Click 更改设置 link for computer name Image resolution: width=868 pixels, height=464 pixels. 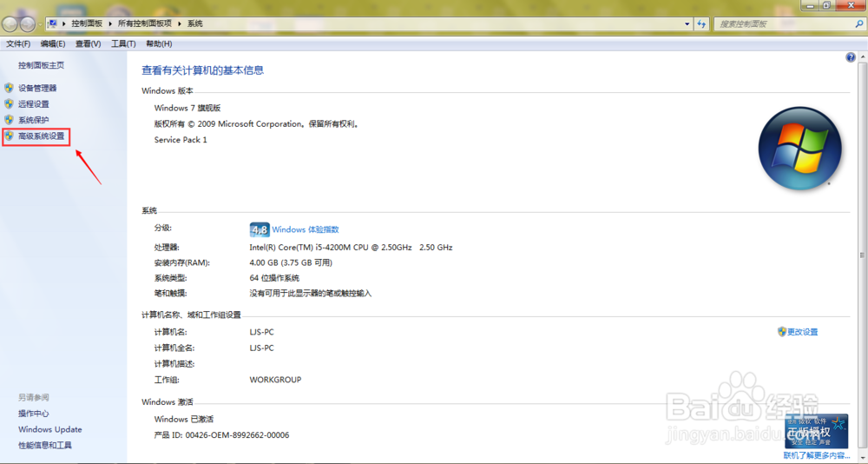[x=803, y=332]
